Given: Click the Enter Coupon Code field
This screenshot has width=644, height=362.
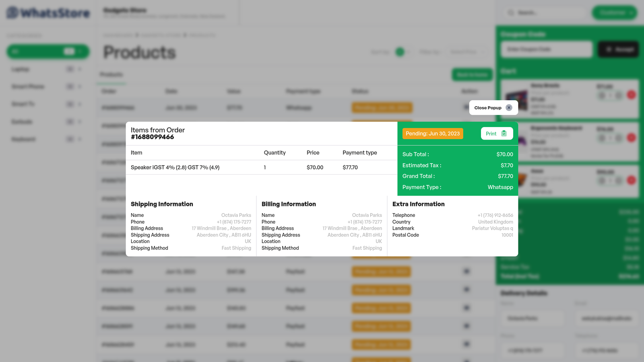Looking at the screenshot, I should coord(546,49).
